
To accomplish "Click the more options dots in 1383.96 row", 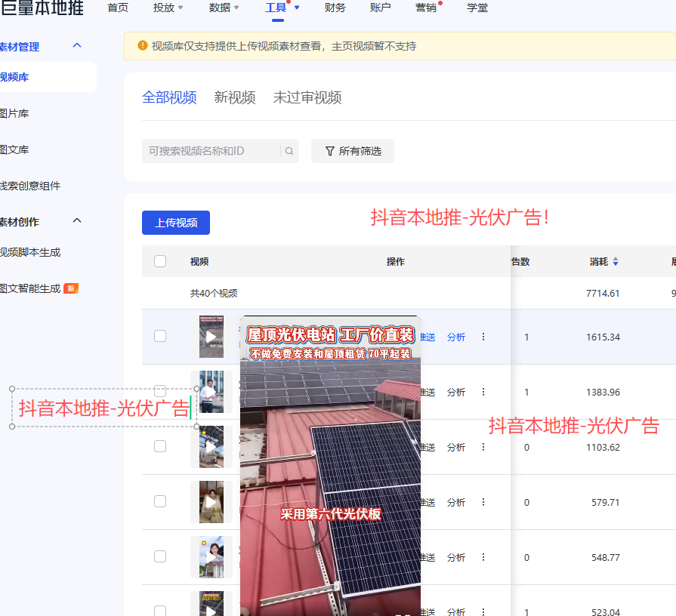I will click(483, 392).
